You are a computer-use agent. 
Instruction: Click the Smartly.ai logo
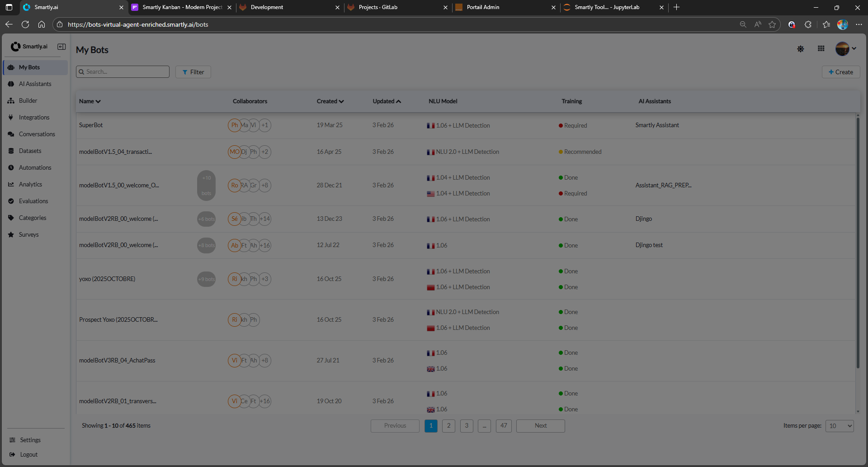(x=29, y=47)
